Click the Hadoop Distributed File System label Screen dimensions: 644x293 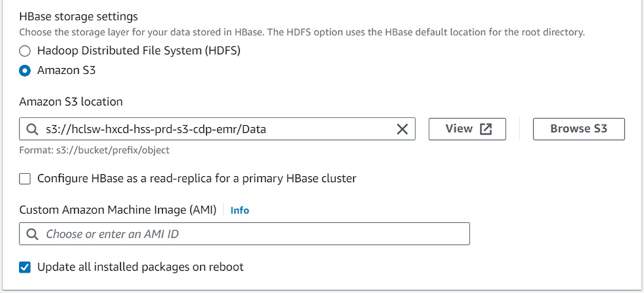[x=139, y=51]
